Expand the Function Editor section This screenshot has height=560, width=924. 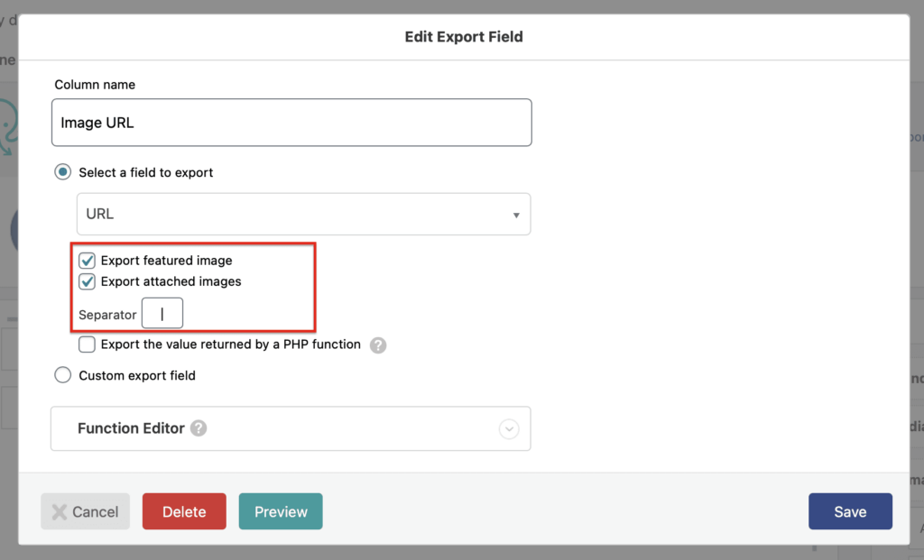click(x=289, y=428)
